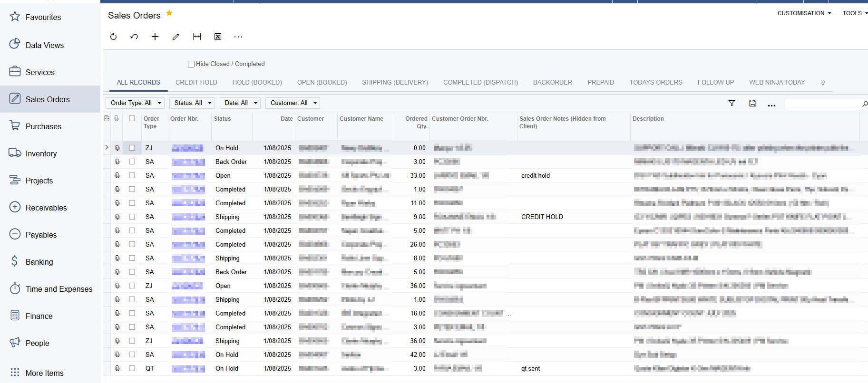
Task: Add a new sales order record
Action: pos(155,37)
